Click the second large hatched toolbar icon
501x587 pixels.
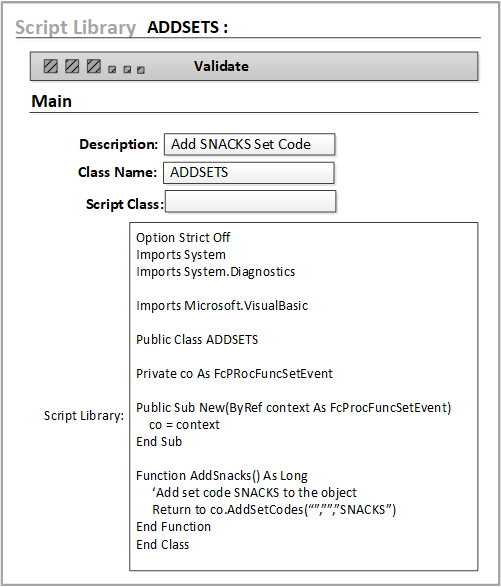[x=72, y=66]
